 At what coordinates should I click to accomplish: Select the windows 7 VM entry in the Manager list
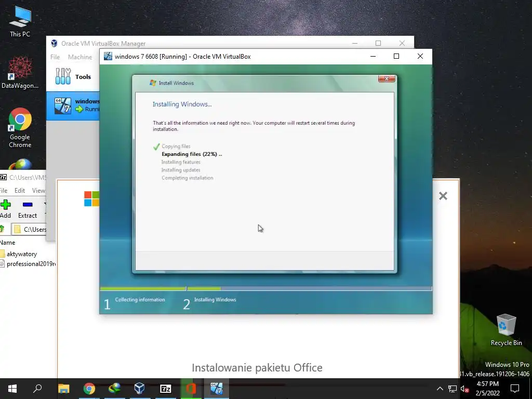[x=73, y=105]
